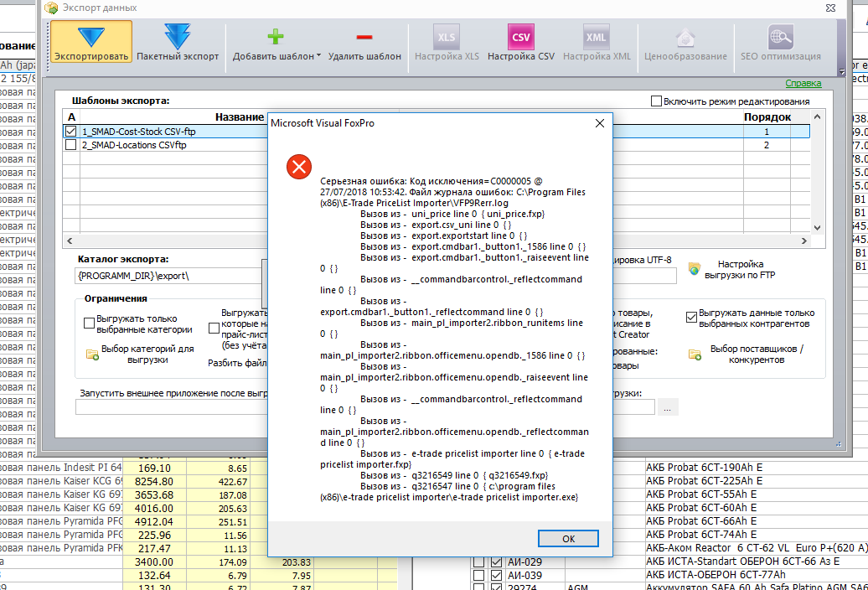Close the Microsoft Visual FoxPro dialog
Image resolution: width=868 pixels, height=590 pixels.
(600, 123)
